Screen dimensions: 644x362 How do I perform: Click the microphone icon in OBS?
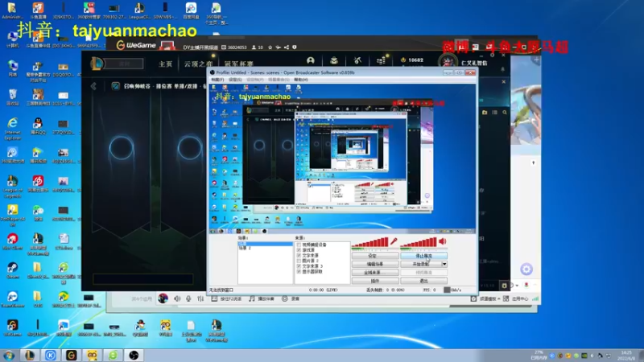click(x=394, y=241)
